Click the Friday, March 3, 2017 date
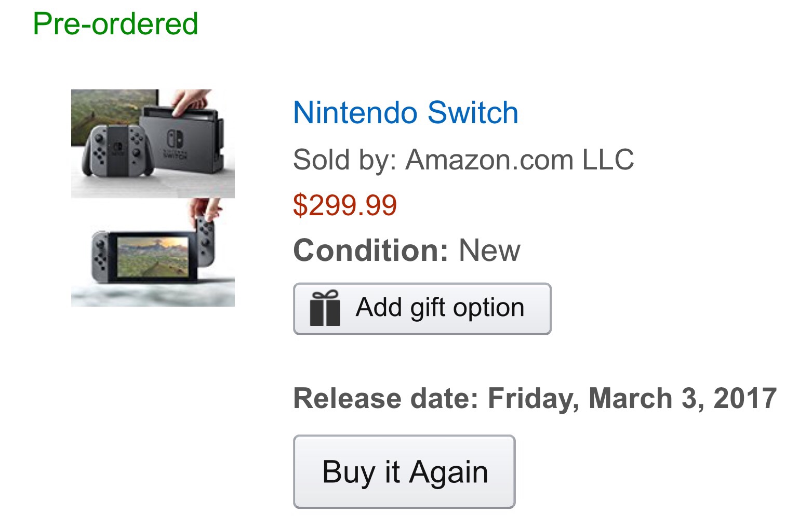The image size is (812, 526). [x=632, y=399]
